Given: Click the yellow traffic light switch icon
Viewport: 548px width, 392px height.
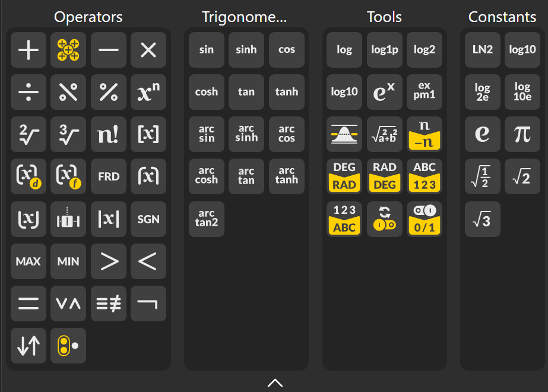Looking at the screenshot, I should (x=68, y=346).
